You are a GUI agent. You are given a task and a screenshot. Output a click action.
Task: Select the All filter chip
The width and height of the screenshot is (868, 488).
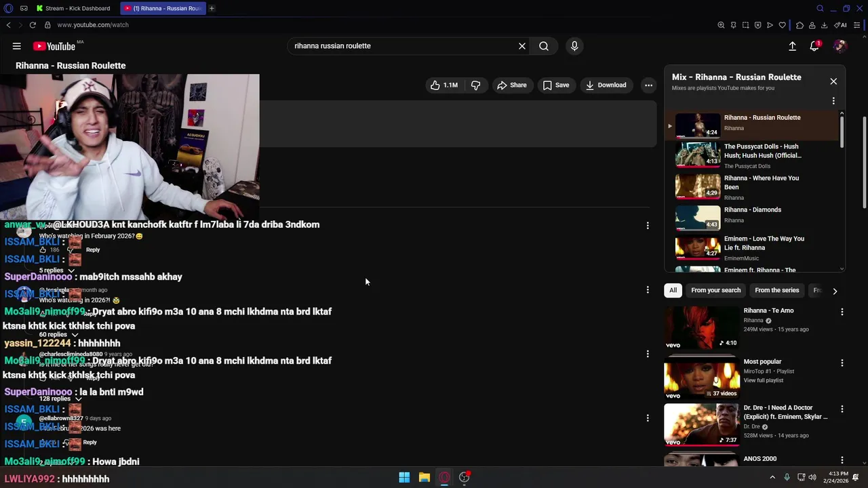point(673,290)
